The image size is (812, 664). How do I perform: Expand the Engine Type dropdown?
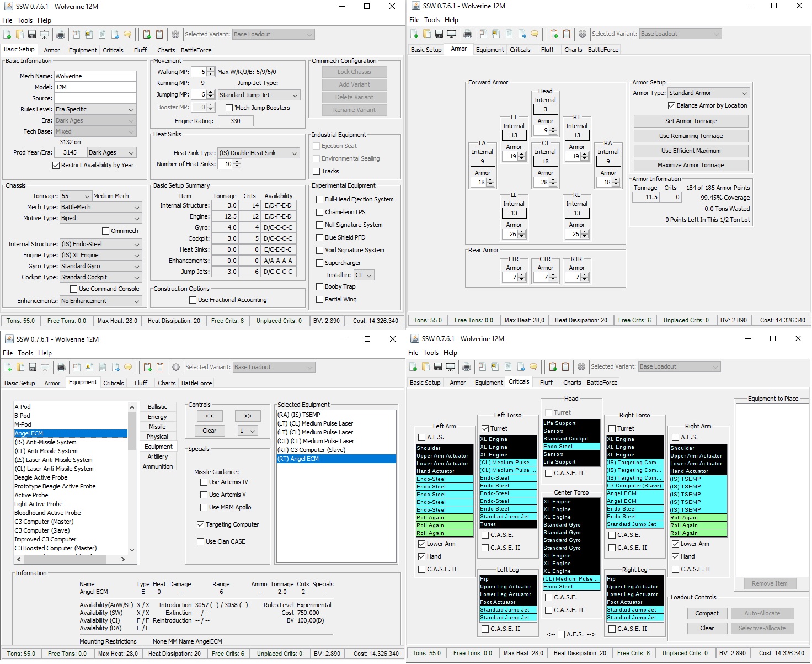point(100,255)
